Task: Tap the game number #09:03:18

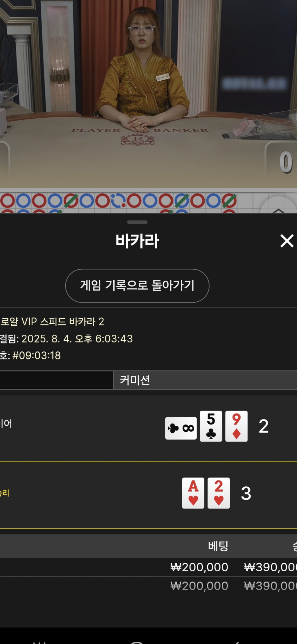Action: [x=37, y=355]
